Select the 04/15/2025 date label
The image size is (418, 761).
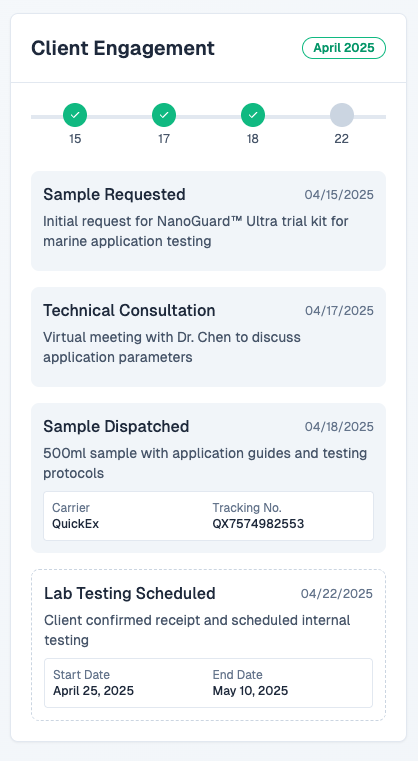[x=339, y=195]
